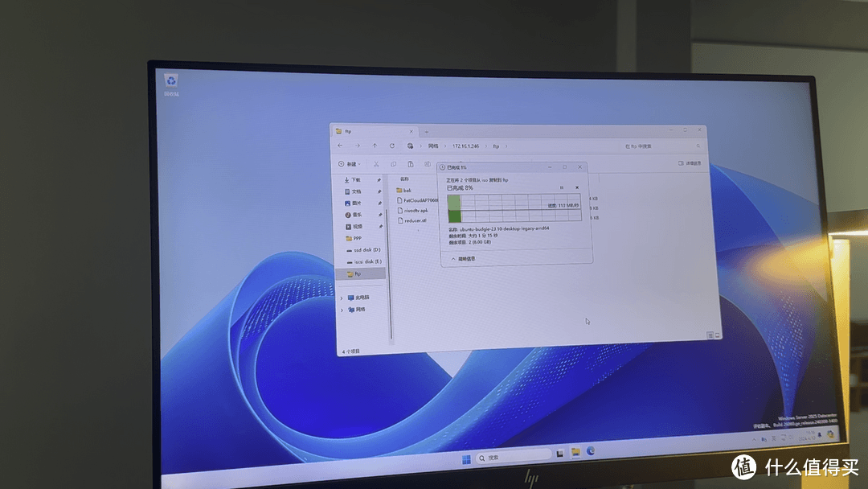868x489 pixels.
Task: Open the Recycle Bin desktop icon
Action: pyautogui.click(x=171, y=84)
